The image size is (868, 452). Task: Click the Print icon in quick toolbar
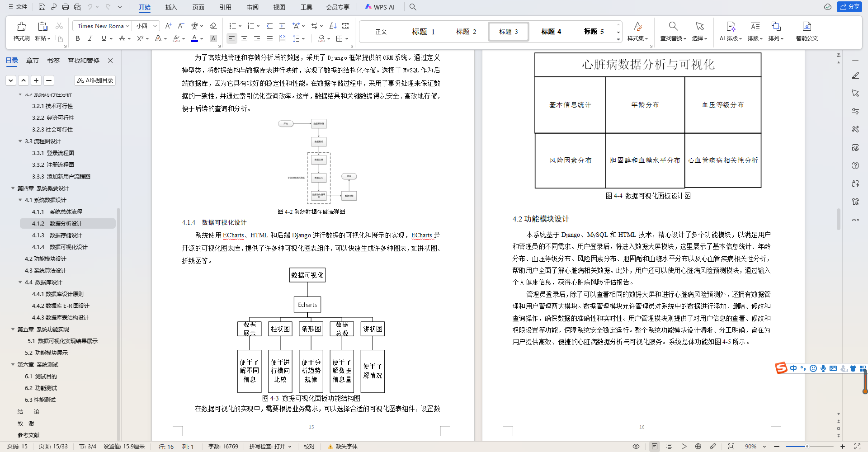[x=66, y=7]
